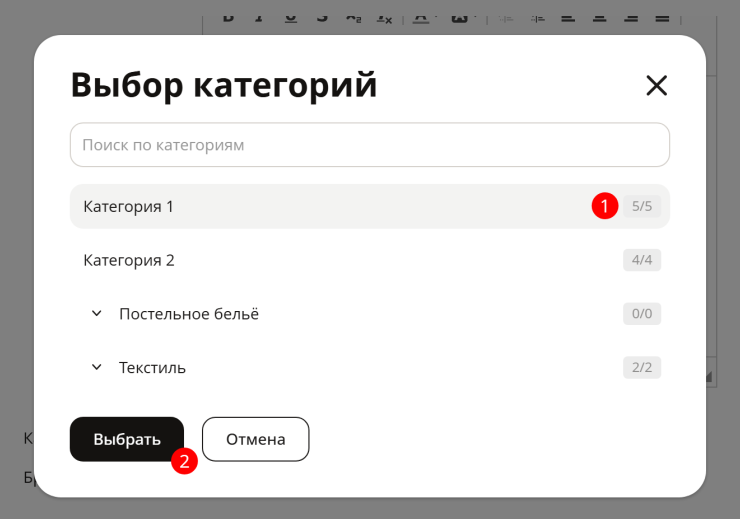Select the Категория 1 row

[370, 206]
